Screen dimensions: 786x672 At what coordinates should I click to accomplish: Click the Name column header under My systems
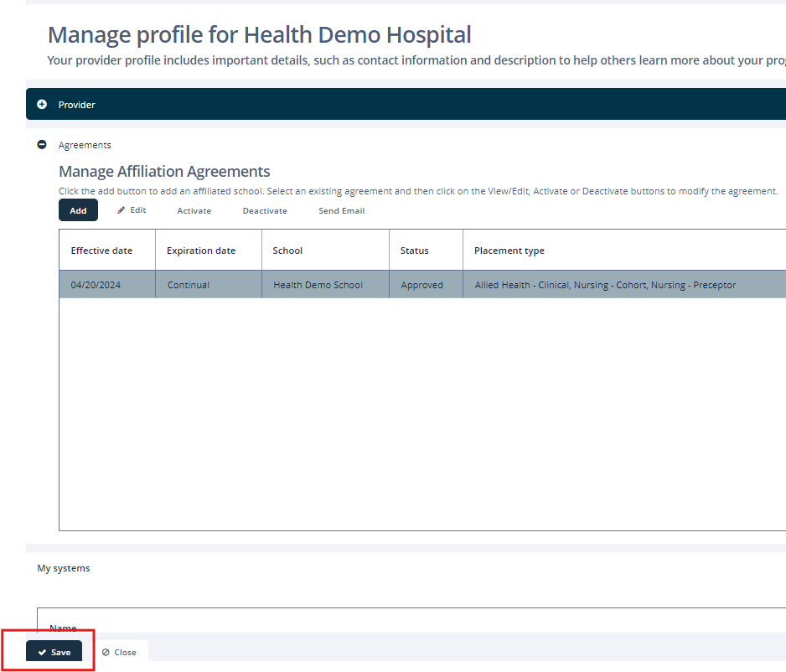(x=63, y=627)
